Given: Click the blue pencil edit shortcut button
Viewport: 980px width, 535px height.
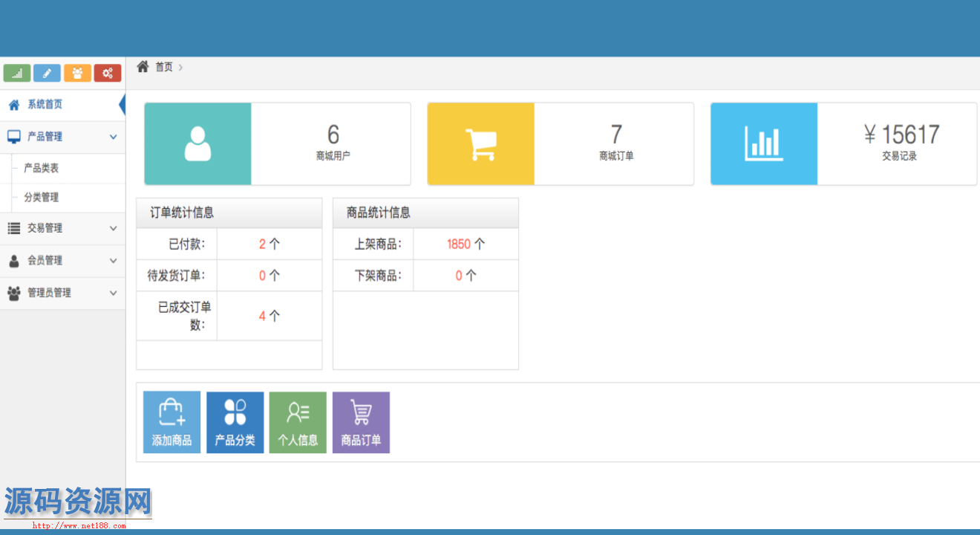Looking at the screenshot, I should click(x=47, y=73).
